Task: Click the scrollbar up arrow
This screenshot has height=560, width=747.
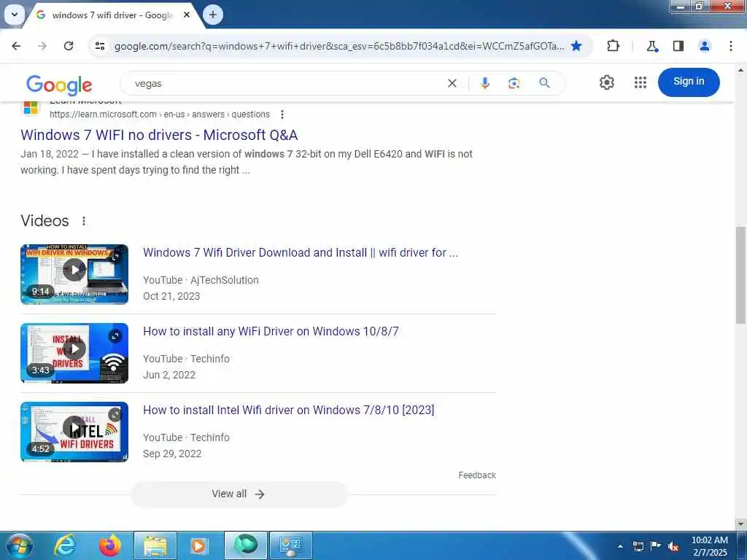Action: point(741,70)
